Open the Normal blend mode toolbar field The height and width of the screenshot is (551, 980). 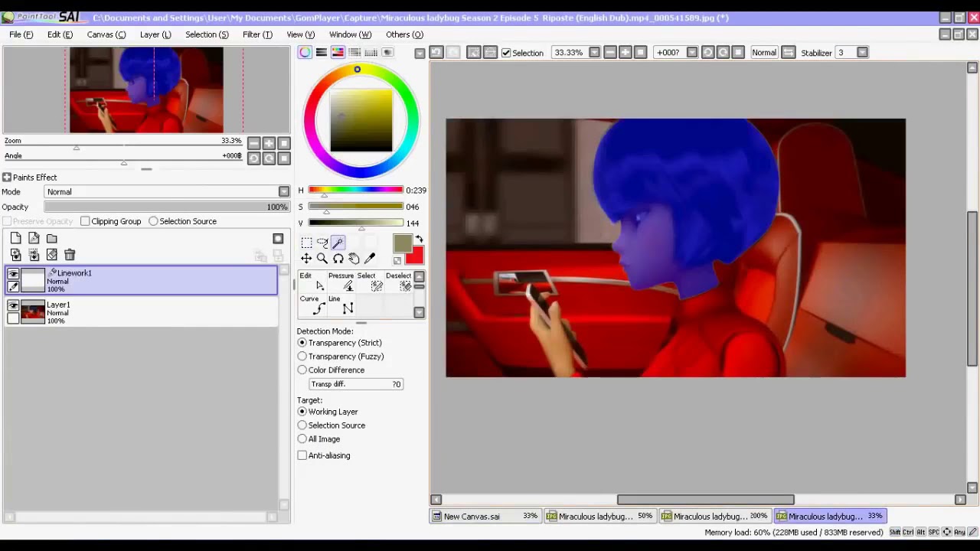coord(764,53)
